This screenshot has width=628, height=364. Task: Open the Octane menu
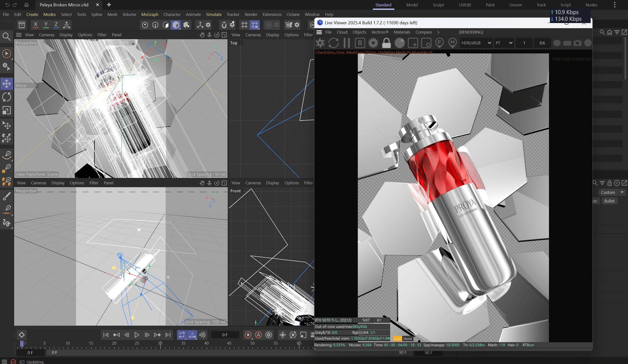pyautogui.click(x=293, y=15)
